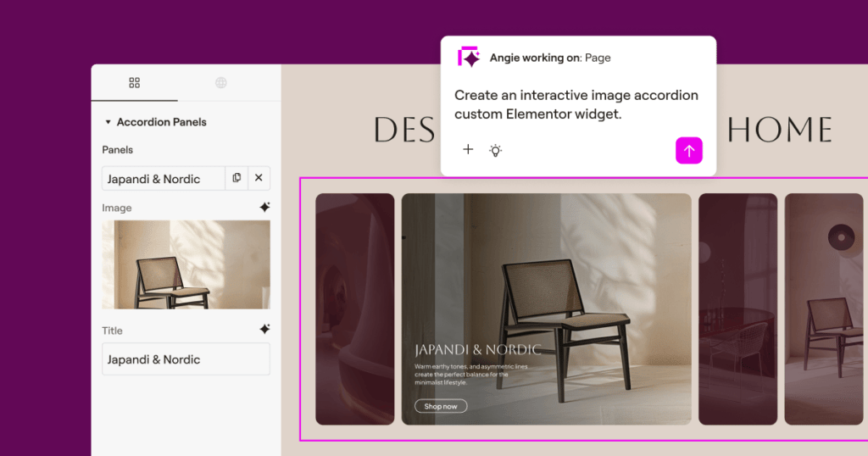The height and width of the screenshot is (456, 868).
Task: Send the prompt with the pink arrow button
Action: coord(688,151)
